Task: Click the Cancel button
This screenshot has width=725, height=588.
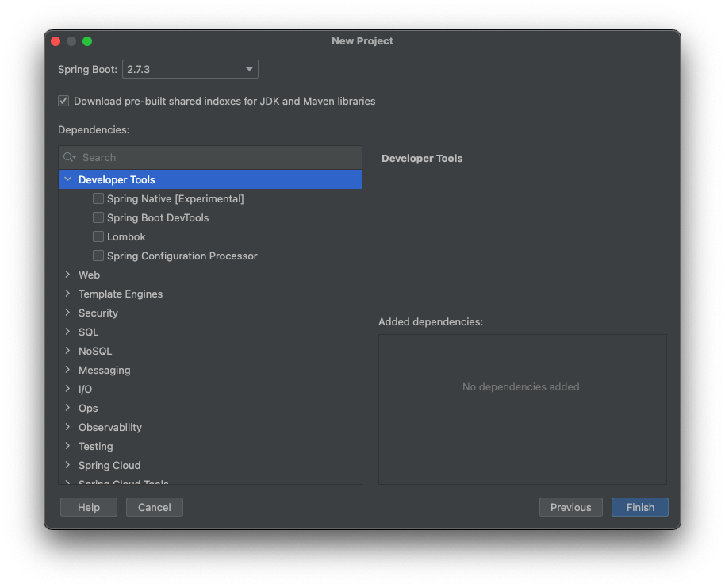Action: [155, 507]
